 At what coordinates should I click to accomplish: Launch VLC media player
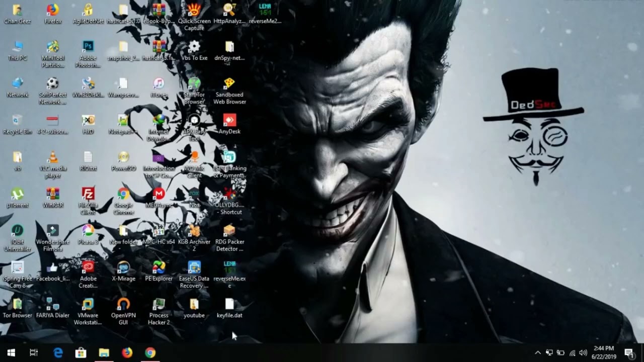point(53,164)
